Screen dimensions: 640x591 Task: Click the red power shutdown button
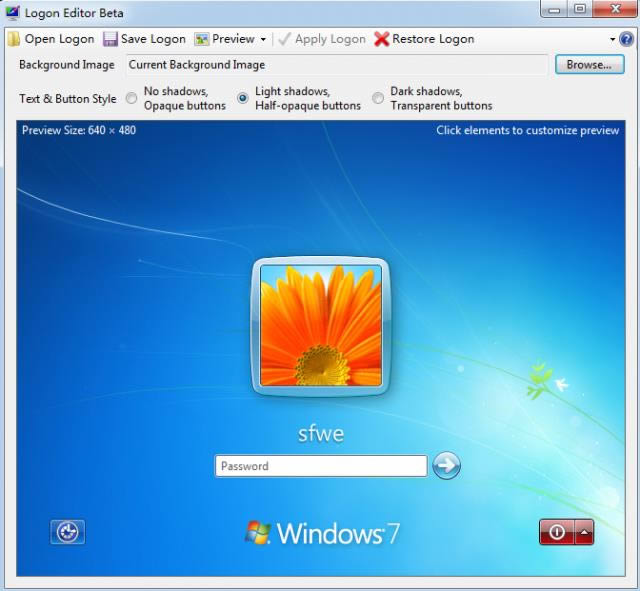(x=557, y=533)
